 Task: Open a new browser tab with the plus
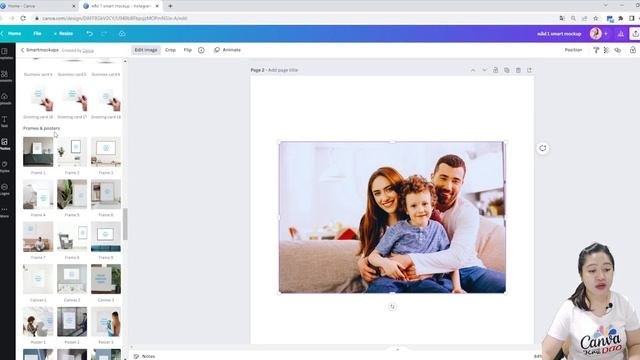click(170, 6)
